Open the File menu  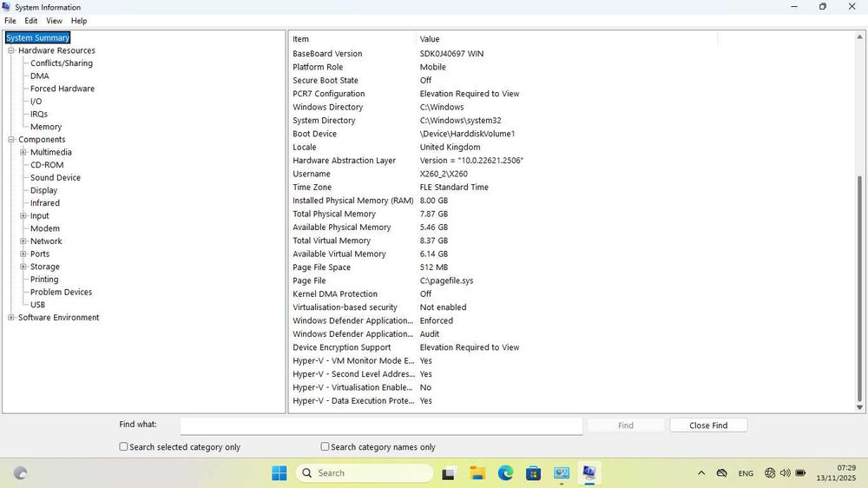[x=10, y=21]
